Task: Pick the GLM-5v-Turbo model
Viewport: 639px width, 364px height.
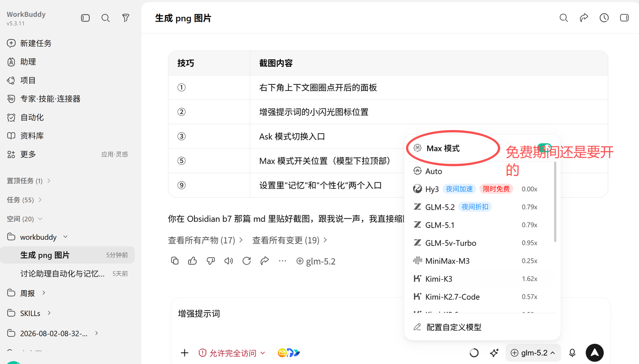Action: (479, 243)
